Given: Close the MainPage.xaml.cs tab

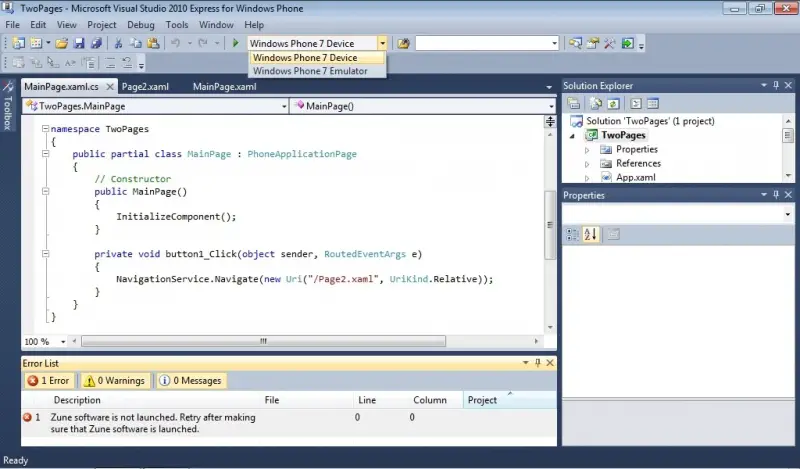Looking at the screenshot, I should 110,87.
